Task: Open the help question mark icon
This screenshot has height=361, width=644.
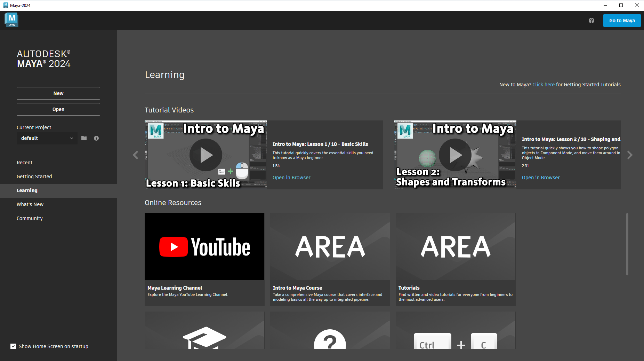Action: coord(591,21)
